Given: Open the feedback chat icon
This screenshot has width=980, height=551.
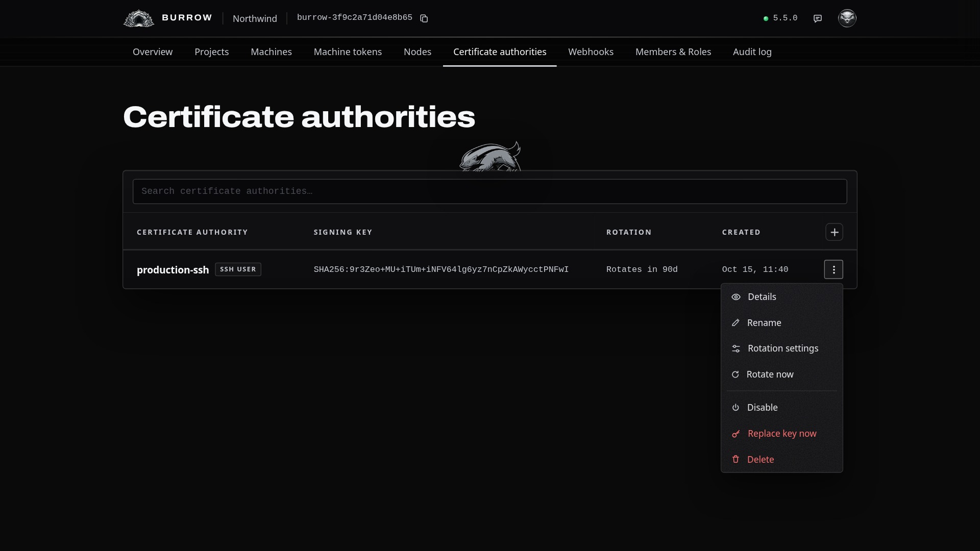Looking at the screenshot, I should 818,18.
